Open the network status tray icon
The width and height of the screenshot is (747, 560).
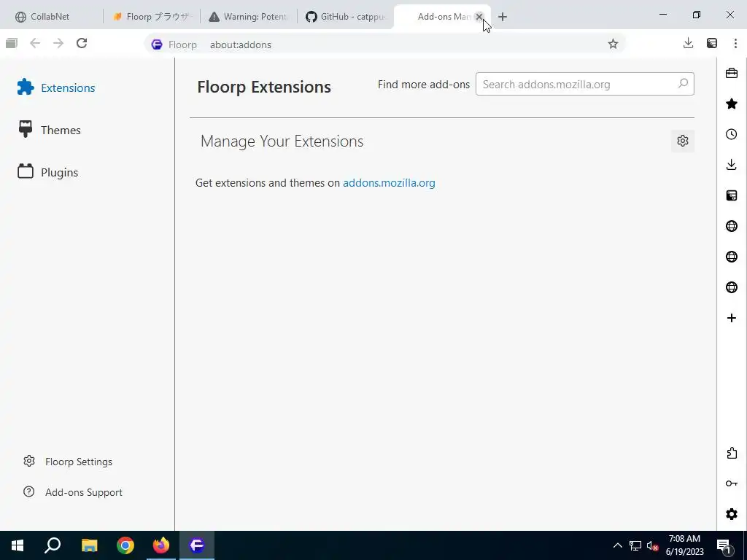635,545
